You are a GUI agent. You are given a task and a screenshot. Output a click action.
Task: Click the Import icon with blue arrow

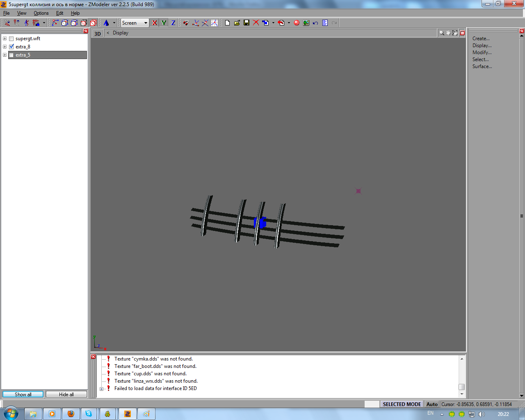click(266, 23)
